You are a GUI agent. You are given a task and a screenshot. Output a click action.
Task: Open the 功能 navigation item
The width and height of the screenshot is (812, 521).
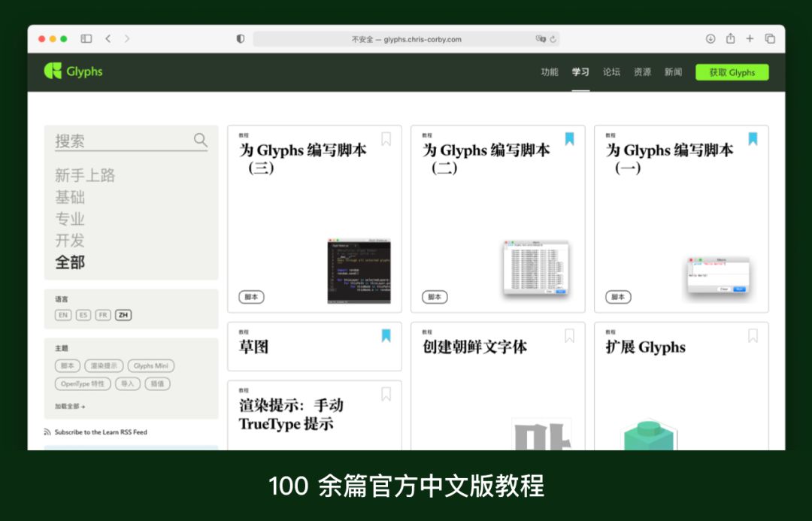[550, 72]
